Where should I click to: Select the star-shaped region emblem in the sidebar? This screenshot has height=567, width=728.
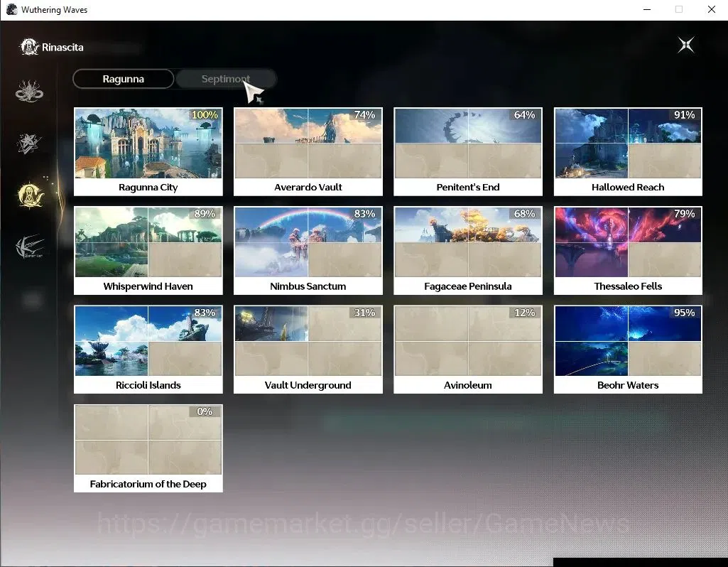(x=29, y=143)
